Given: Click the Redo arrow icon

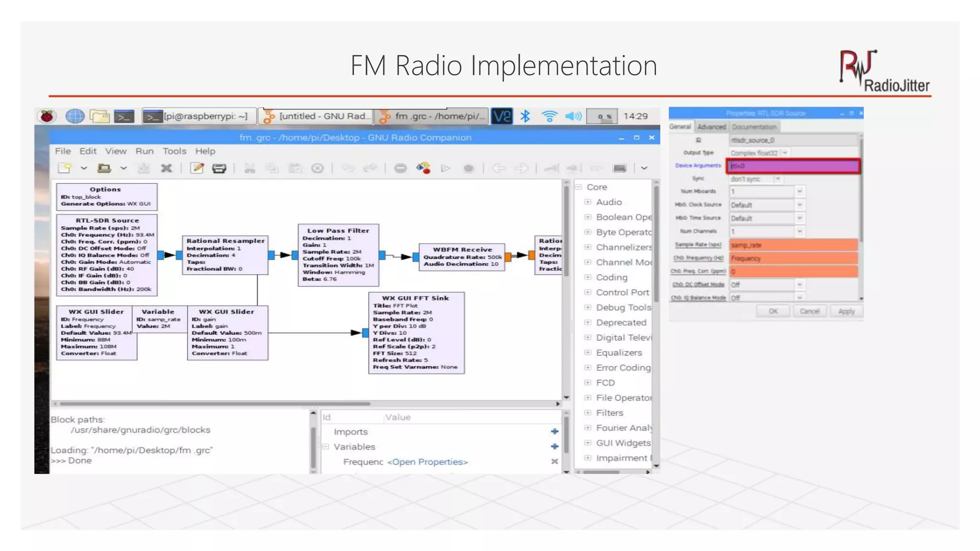Looking at the screenshot, I should [370, 168].
